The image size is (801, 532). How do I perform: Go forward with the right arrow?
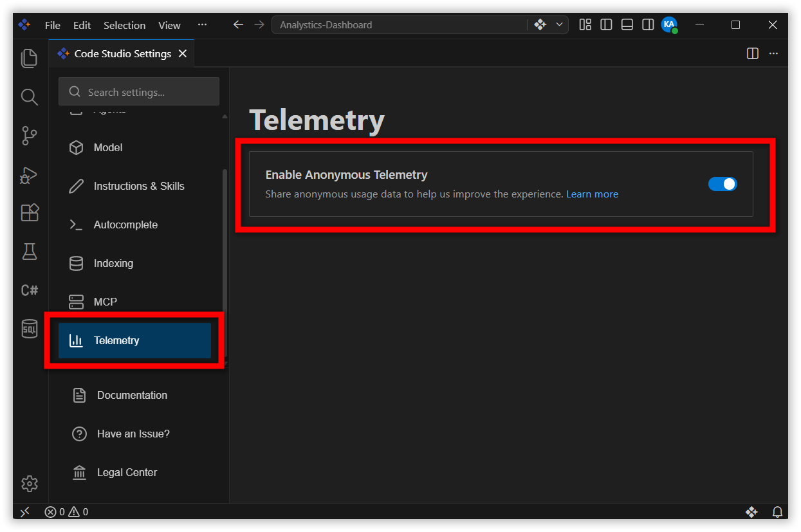point(259,25)
